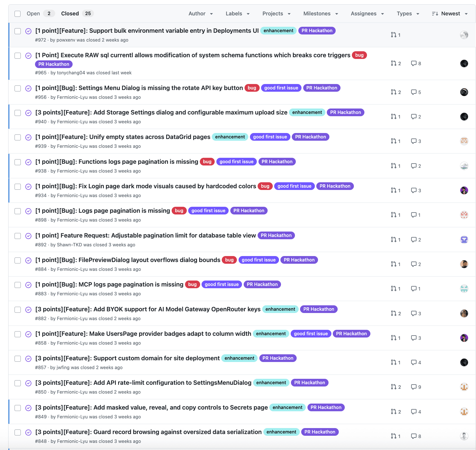Viewport: 476px width, 450px height.
Task: Click assignee avatar on issue #940
Action: [464, 116]
